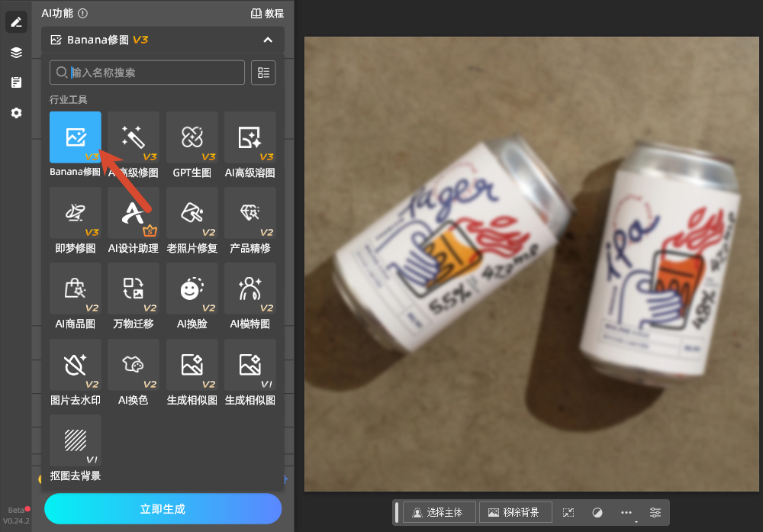Image resolution: width=763 pixels, height=532 pixels.
Task: Click the AI功能 info icon
Action: coord(82,13)
